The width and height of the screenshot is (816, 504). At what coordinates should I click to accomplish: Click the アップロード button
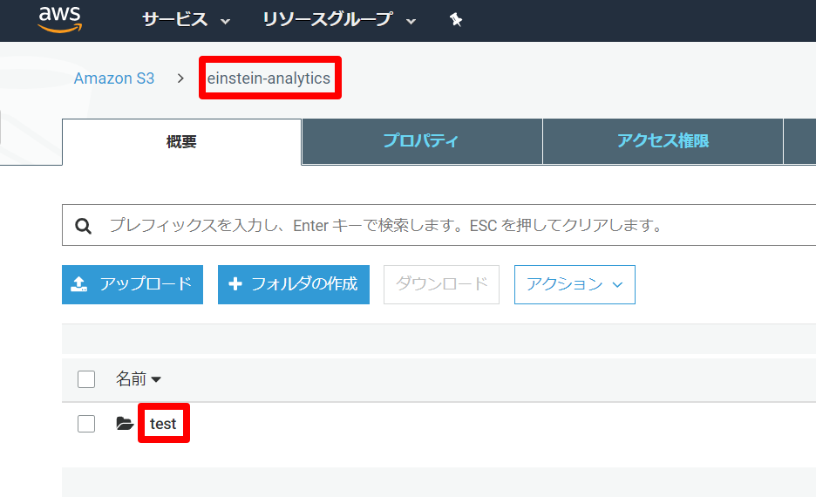pyautogui.click(x=133, y=284)
